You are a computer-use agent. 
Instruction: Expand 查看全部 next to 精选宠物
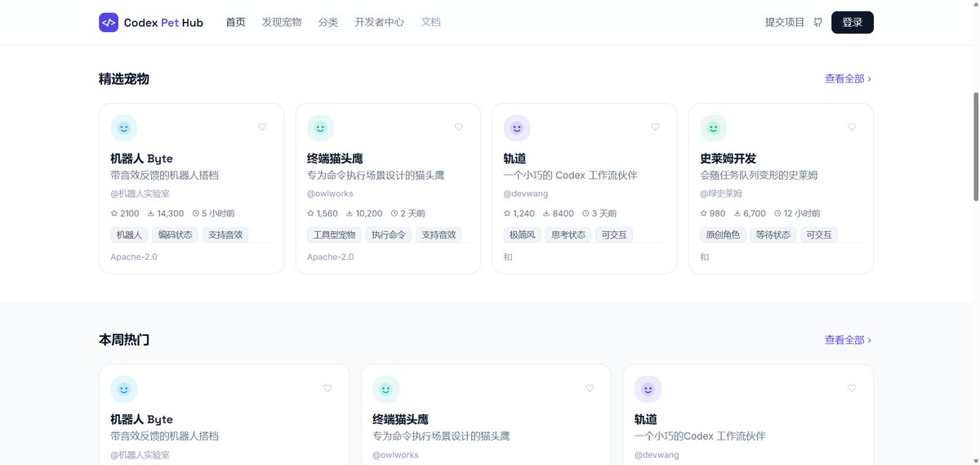click(x=849, y=78)
